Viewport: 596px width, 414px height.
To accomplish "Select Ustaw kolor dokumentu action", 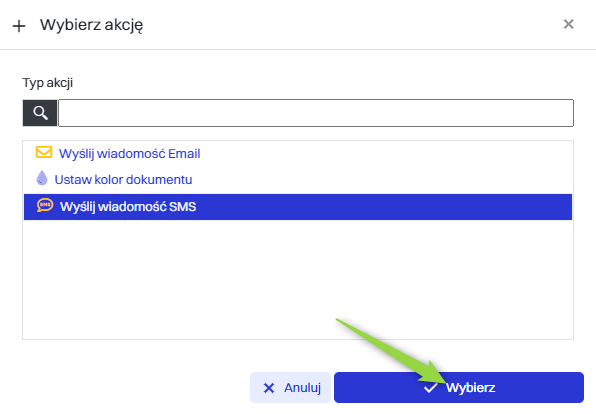I will coord(123,179).
